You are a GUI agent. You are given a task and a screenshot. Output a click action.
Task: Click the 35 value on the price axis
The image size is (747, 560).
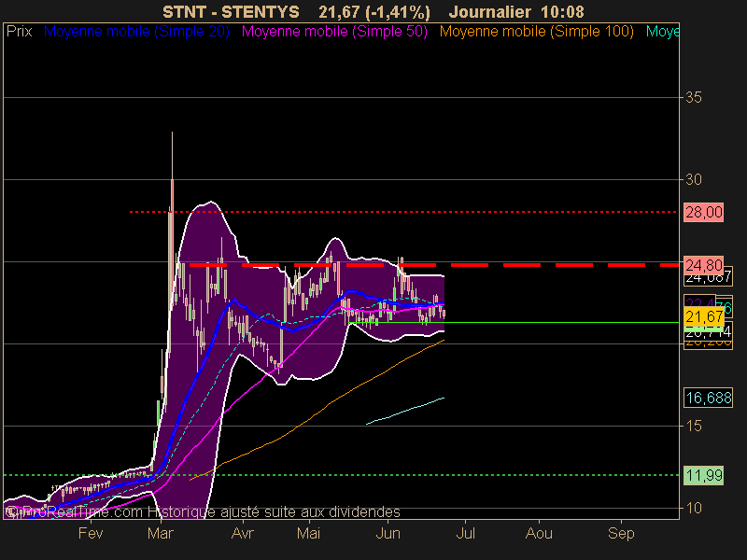tap(694, 98)
